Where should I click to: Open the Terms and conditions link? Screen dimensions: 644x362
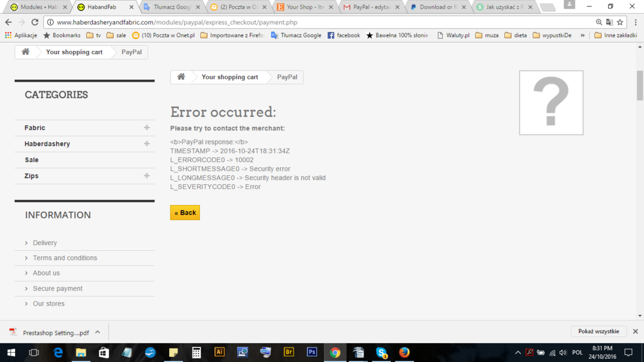point(65,258)
